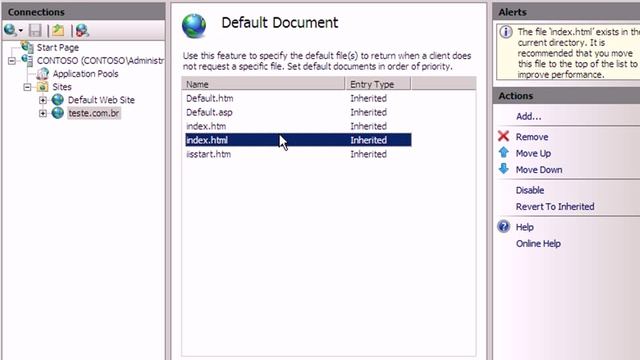Click Inherited entry type for iisstart.htm

(368, 154)
